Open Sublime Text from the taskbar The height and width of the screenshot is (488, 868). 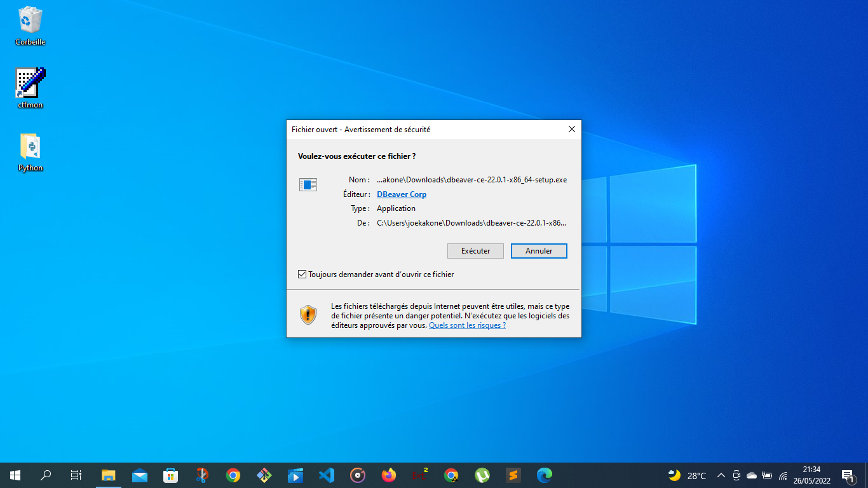point(513,475)
